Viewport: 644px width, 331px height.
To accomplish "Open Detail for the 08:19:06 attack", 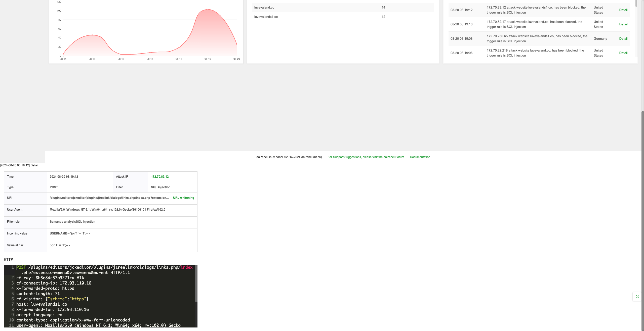I will click(623, 53).
